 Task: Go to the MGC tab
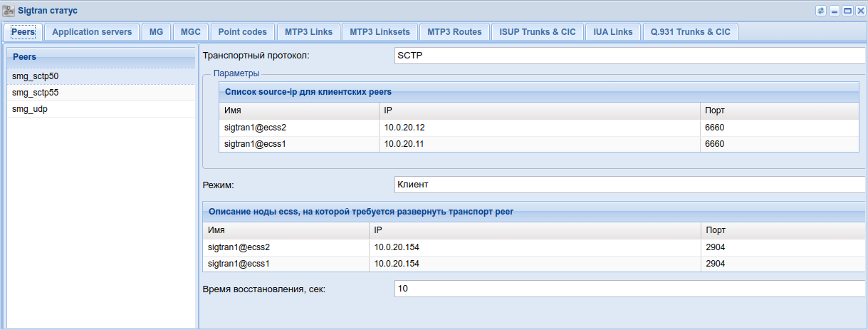[191, 32]
